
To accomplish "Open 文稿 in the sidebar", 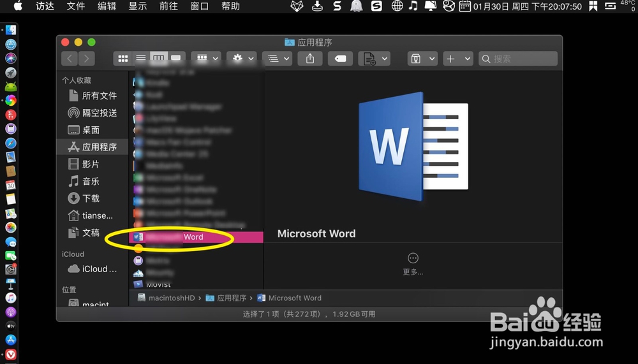I will pyautogui.click(x=93, y=232).
